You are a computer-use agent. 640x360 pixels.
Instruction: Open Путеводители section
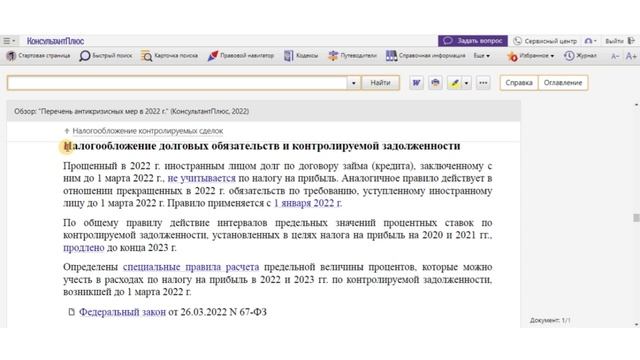[x=352, y=56]
